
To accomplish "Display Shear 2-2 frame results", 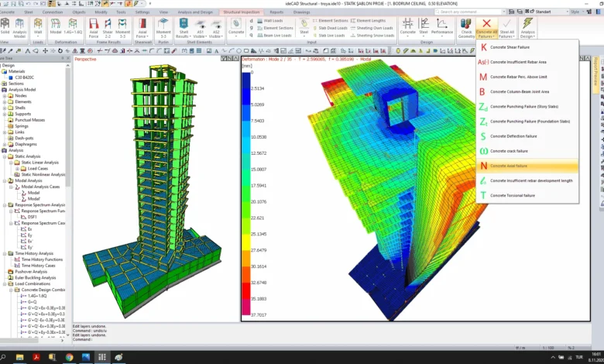I will click(x=108, y=28).
